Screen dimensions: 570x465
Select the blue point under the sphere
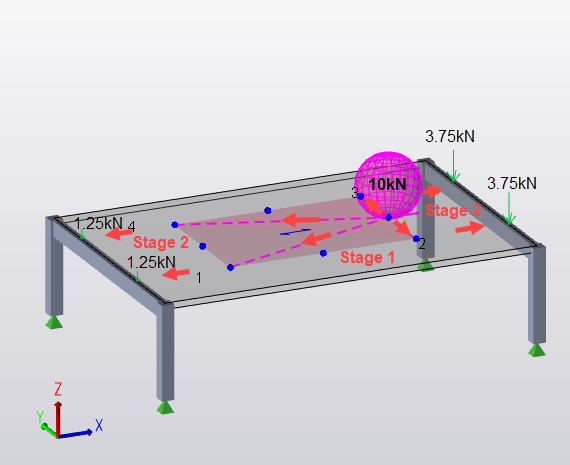[388, 217]
